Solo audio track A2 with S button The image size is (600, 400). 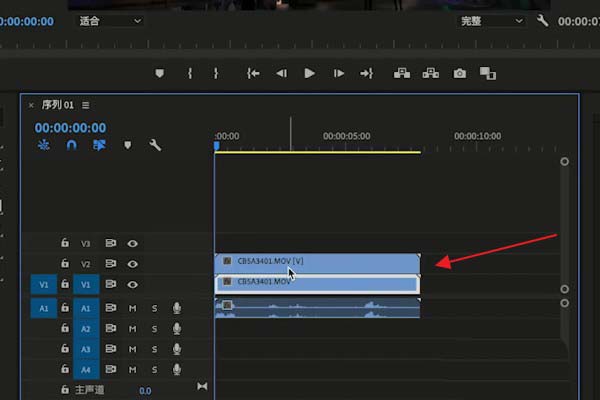[154, 328]
